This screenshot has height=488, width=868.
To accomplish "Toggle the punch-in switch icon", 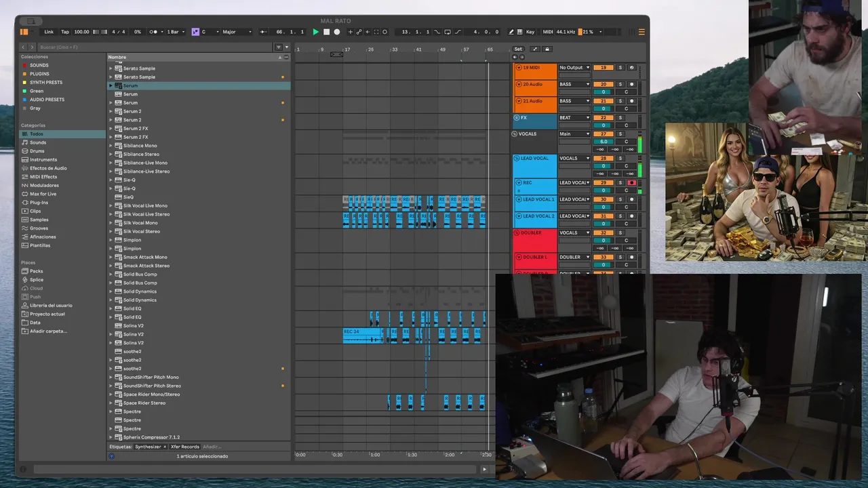I will coord(437,32).
